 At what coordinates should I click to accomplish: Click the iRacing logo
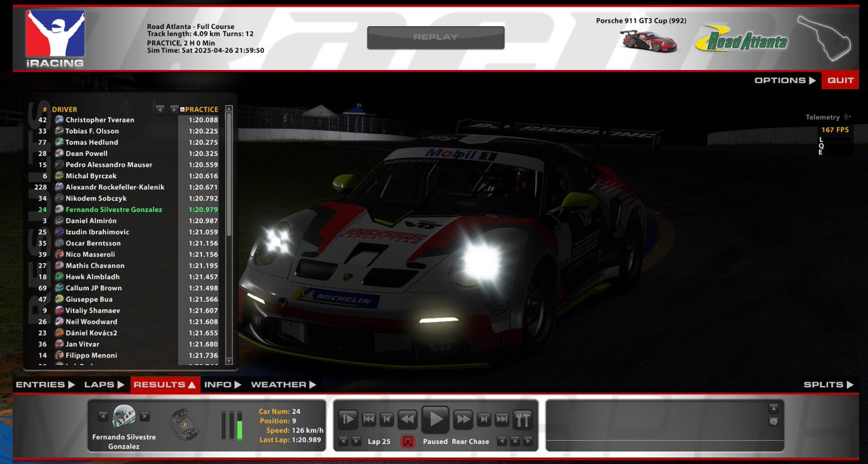coord(55,38)
